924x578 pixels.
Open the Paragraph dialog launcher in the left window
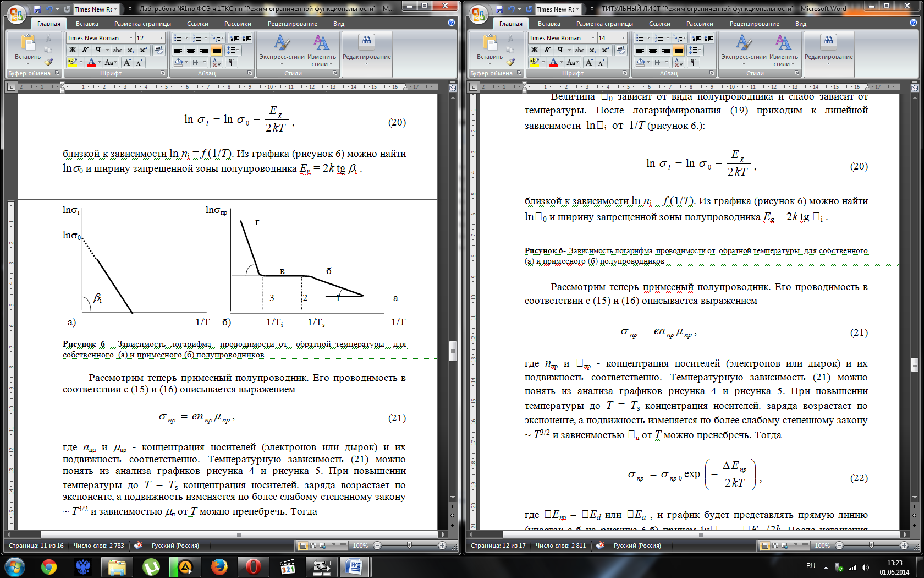click(x=250, y=73)
